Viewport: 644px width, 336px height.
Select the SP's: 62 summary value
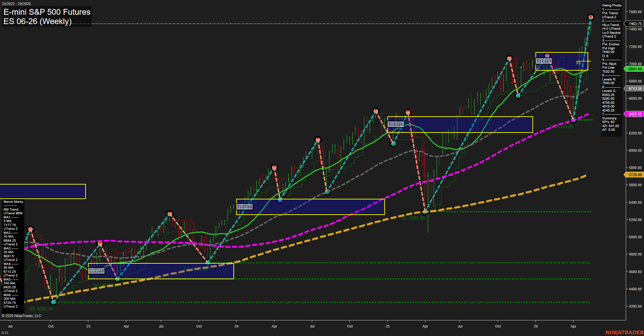click(608, 122)
